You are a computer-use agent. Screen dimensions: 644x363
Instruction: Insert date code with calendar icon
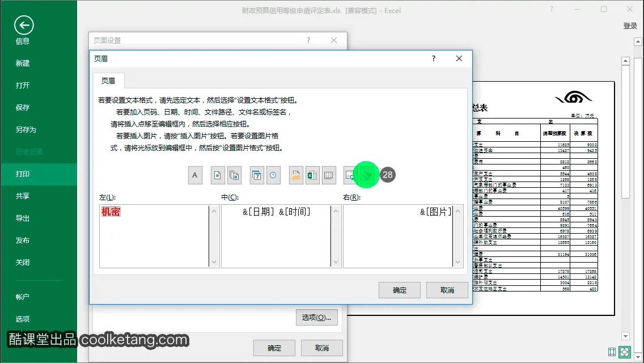[257, 175]
